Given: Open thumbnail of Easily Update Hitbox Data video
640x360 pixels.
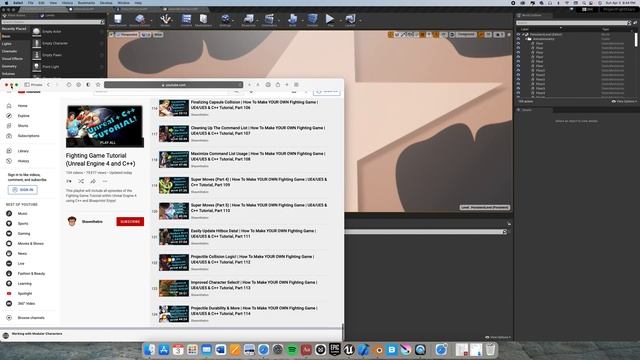Looking at the screenshot, I should tap(174, 237).
